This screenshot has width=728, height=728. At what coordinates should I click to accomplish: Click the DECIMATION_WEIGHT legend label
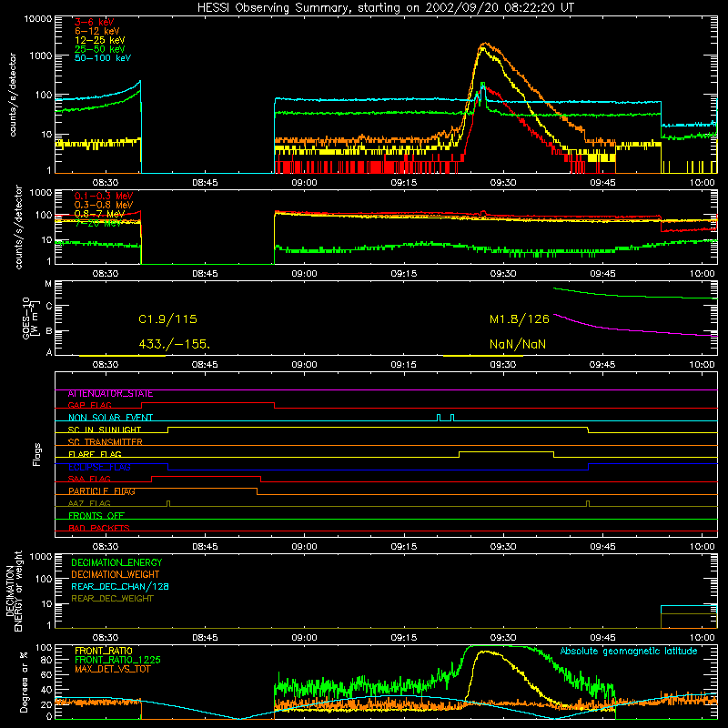(x=116, y=575)
